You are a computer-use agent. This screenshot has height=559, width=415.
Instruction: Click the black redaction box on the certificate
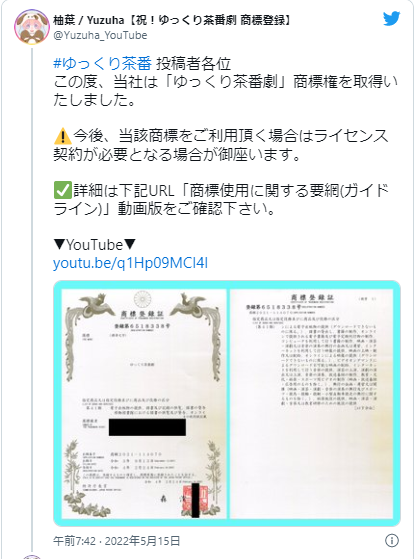click(147, 427)
